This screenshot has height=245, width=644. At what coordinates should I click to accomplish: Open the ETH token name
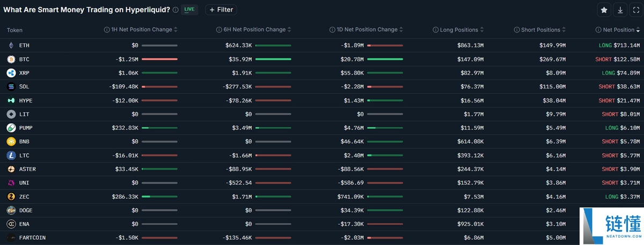[24, 46]
